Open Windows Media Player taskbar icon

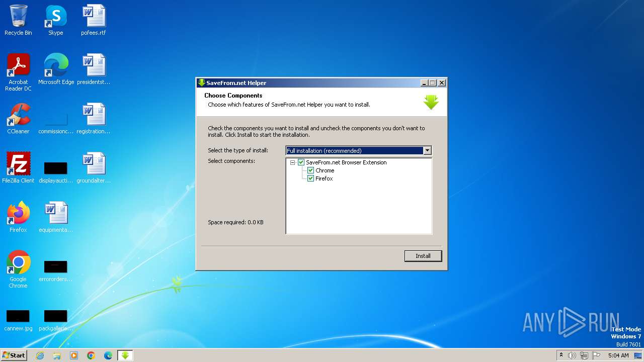pyautogui.click(x=74, y=355)
